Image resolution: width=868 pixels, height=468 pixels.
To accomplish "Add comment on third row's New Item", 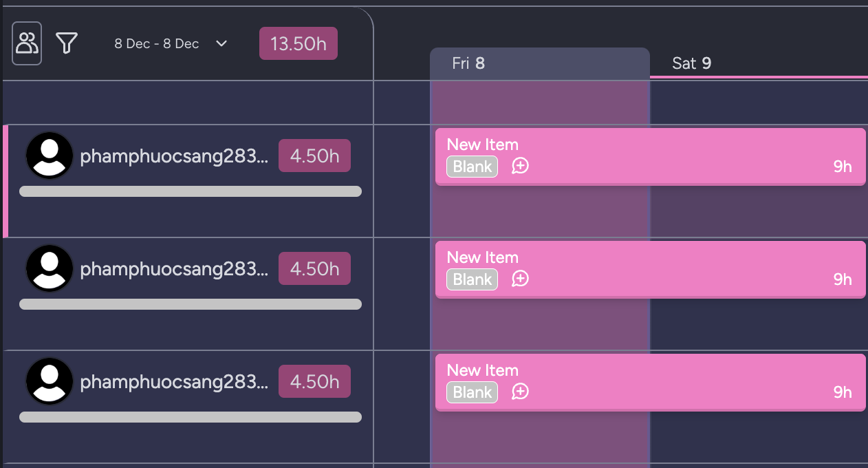I will pos(520,392).
